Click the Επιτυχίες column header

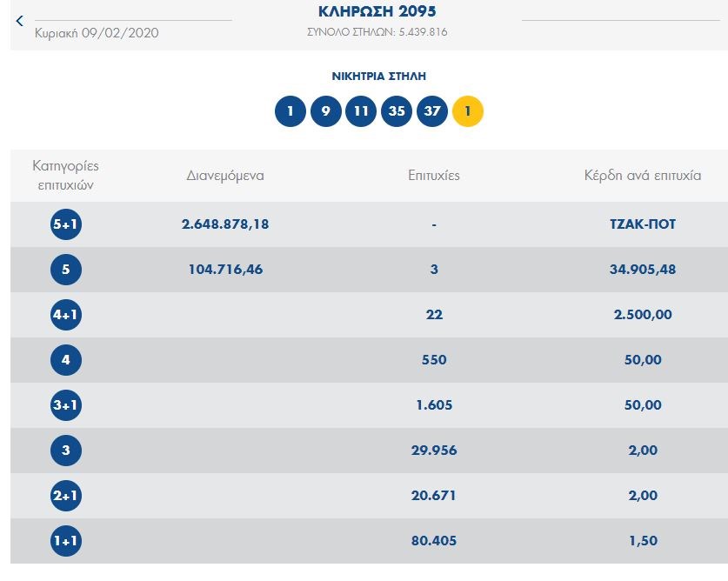pyautogui.click(x=434, y=176)
